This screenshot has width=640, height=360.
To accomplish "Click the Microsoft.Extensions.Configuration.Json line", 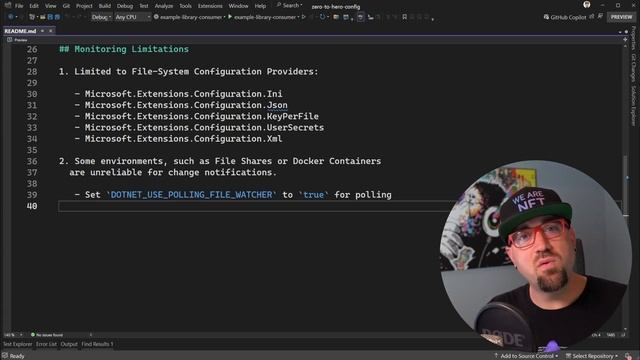I will [x=186, y=105].
